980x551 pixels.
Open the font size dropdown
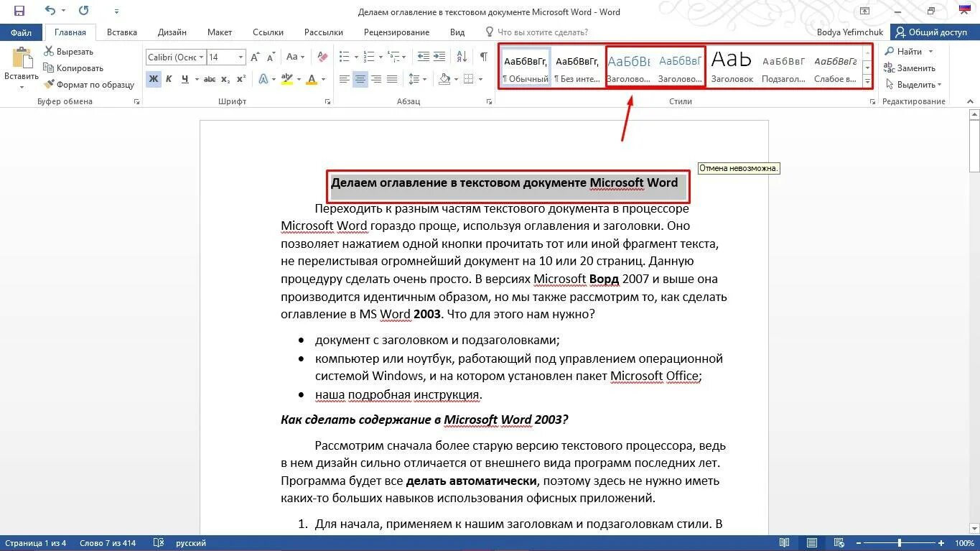click(x=241, y=57)
